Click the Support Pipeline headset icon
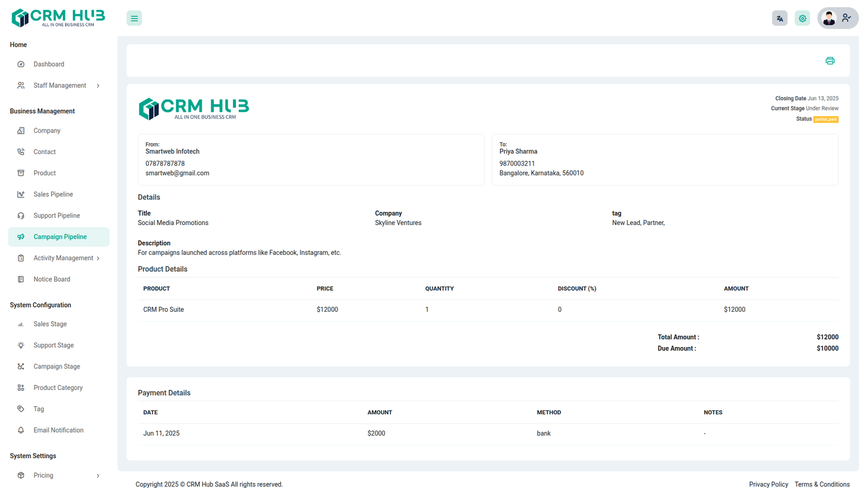The width and height of the screenshot is (868, 488). 21,216
